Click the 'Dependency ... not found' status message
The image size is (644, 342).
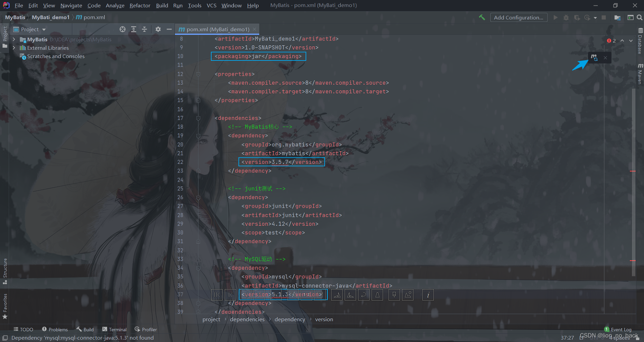pyautogui.click(x=82, y=338)
